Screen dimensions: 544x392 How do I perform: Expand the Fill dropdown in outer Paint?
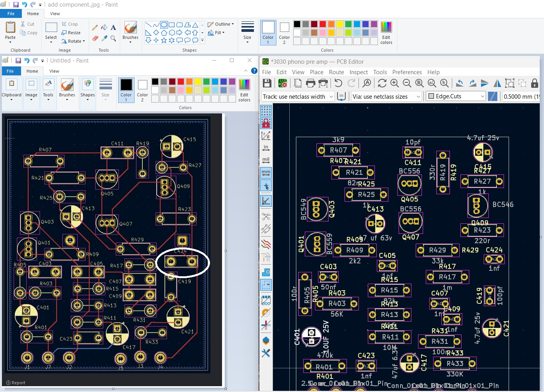tap(216, 33)
